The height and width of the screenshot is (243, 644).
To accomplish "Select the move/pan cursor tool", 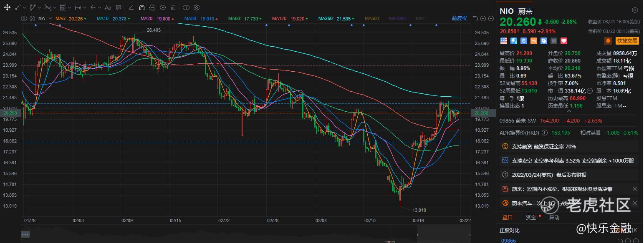I will pyautogui.click(x=7, y=8).
